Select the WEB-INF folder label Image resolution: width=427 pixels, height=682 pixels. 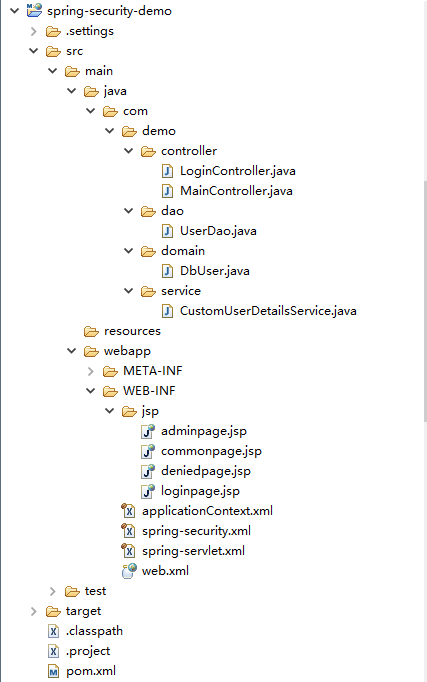point(149,391)
